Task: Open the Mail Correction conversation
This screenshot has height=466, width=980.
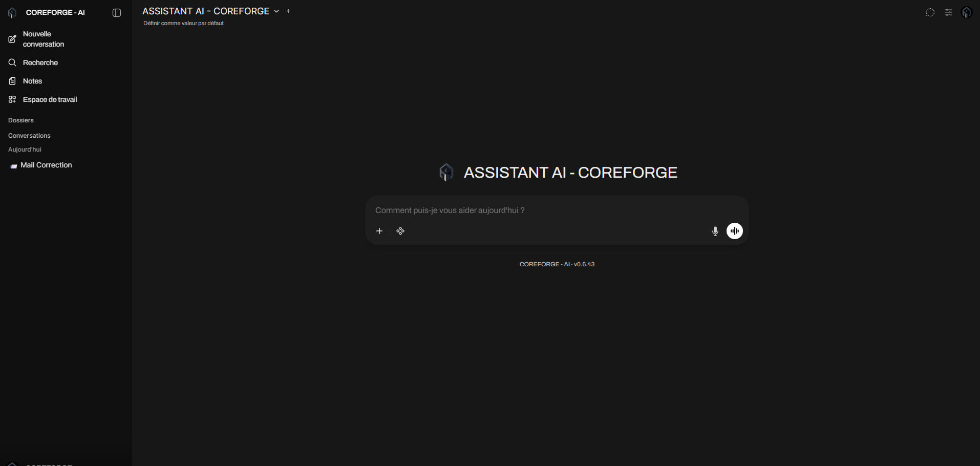Action: pos(46,165)
